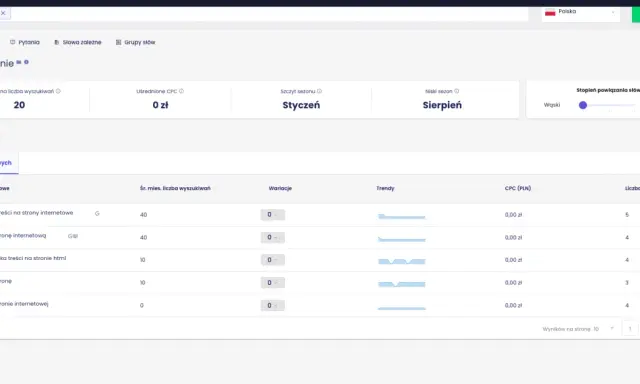640x384 pixels.
Task: Sort by Śr. mies. liczba wyszukiwań column
Action: coord(175,188)
